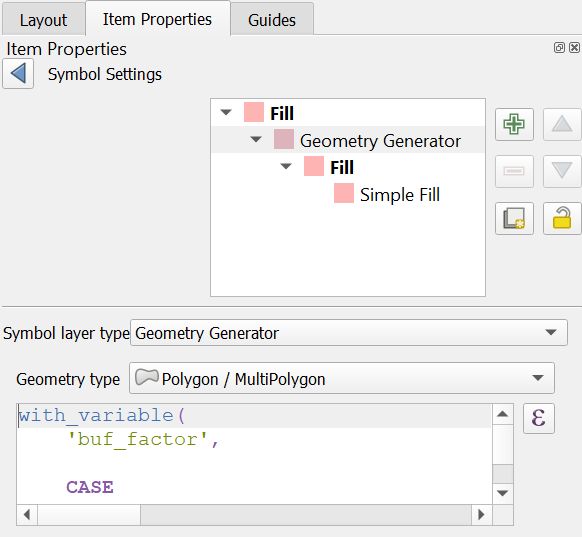Click into the expression editor at with_variable
This screenshot has width=582, height=537.
pos(101,415)
